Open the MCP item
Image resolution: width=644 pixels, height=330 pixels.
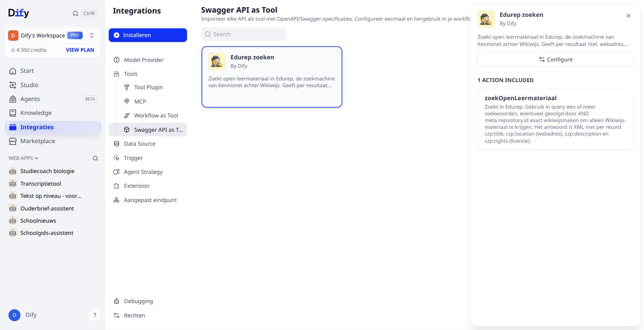153,101
